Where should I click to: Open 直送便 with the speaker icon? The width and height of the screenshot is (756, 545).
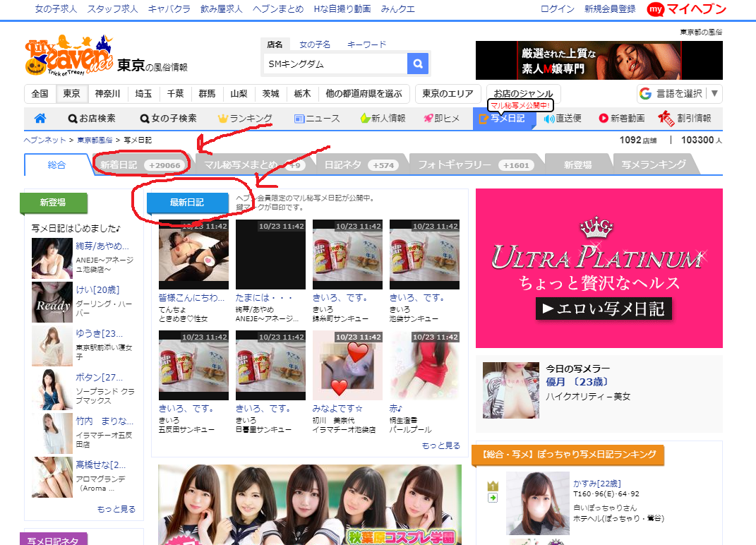pyautogui.click(x=562, y=119)
